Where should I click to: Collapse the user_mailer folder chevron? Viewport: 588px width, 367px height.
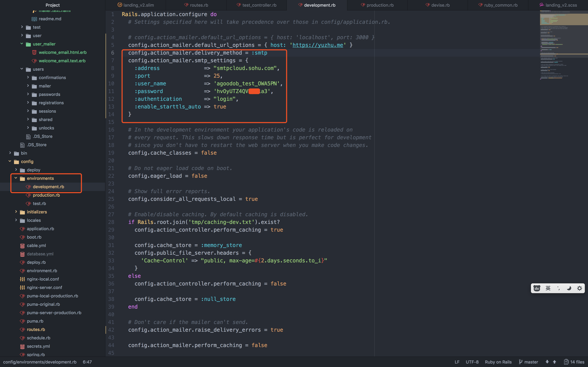[22, 44]
